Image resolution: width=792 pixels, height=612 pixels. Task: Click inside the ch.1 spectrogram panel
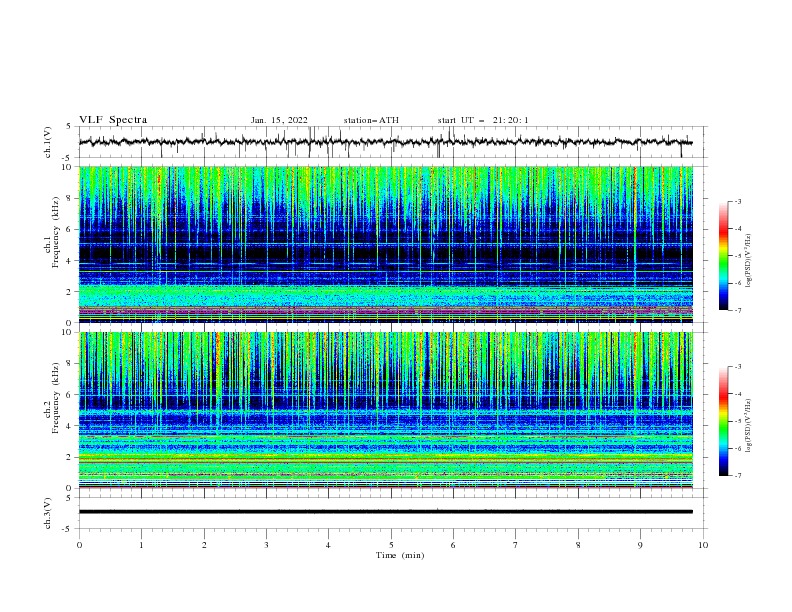point(385,244)
